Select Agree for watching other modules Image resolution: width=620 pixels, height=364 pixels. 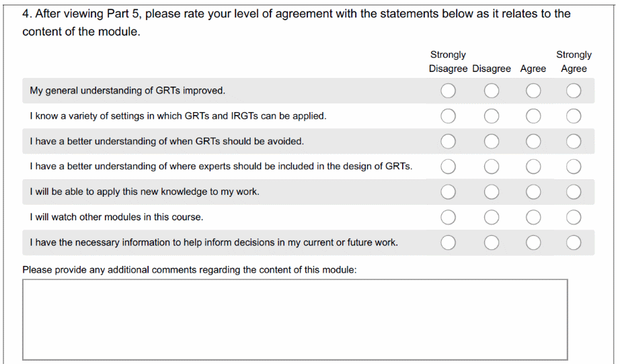click(x=533, y=218)
